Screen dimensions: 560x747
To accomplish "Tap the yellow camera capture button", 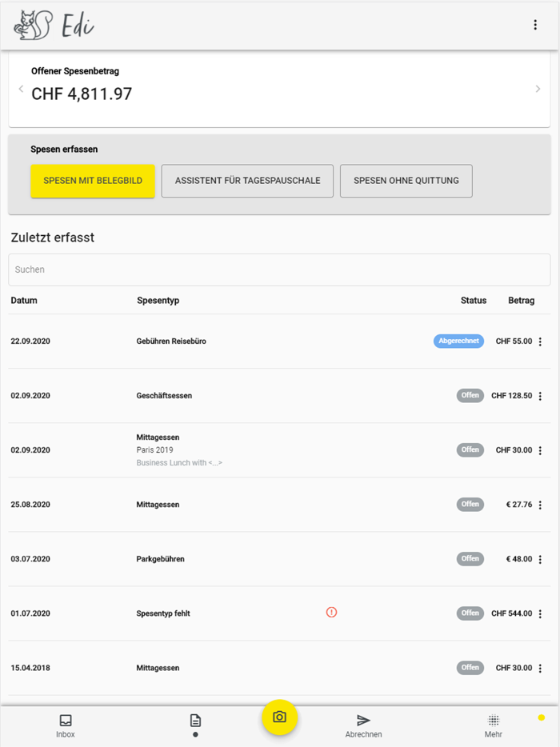I will [x=280, y=717].
